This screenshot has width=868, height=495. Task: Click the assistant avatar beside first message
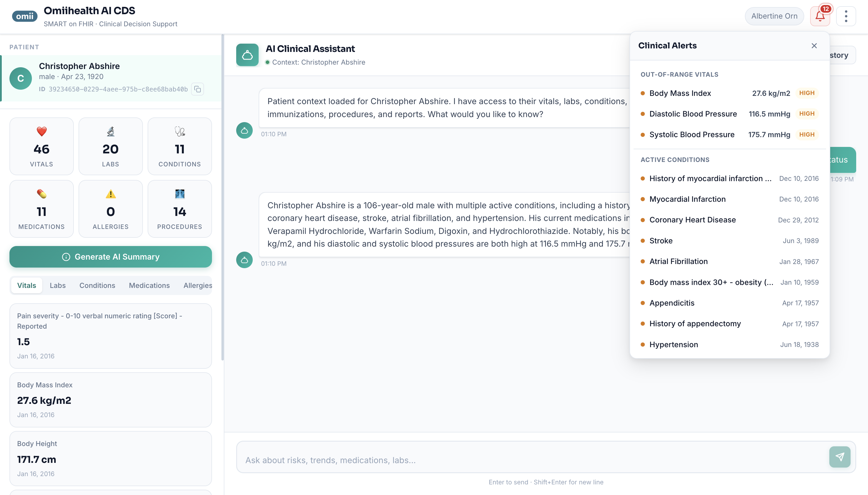tap(244, 130)
